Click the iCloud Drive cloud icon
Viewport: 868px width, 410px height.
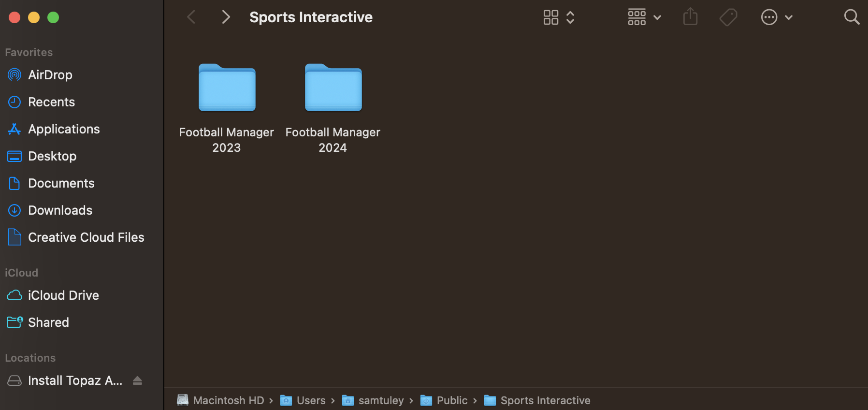[x=14, y=295]
